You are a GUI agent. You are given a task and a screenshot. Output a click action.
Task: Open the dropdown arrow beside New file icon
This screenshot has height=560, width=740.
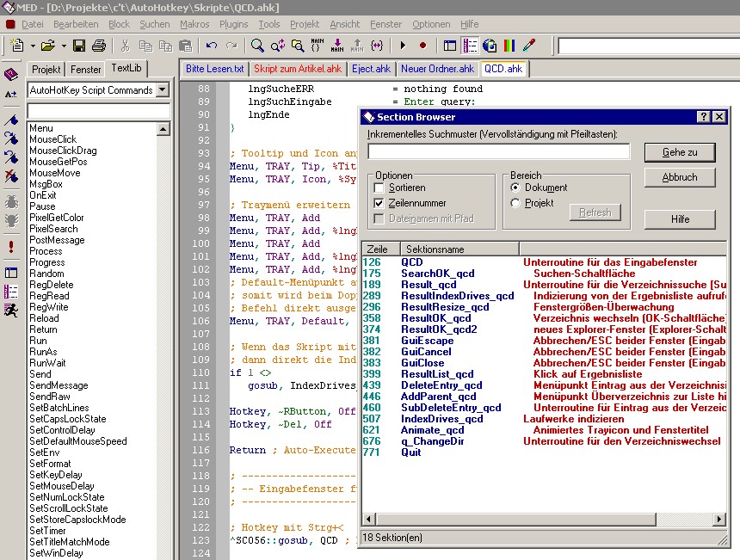(x=33, y=46)
